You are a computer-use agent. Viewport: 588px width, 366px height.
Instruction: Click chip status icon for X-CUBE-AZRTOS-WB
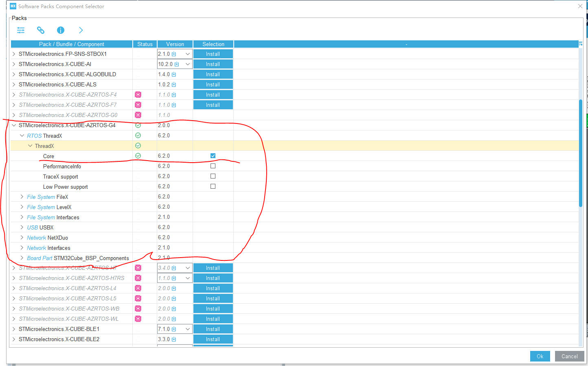138,309
